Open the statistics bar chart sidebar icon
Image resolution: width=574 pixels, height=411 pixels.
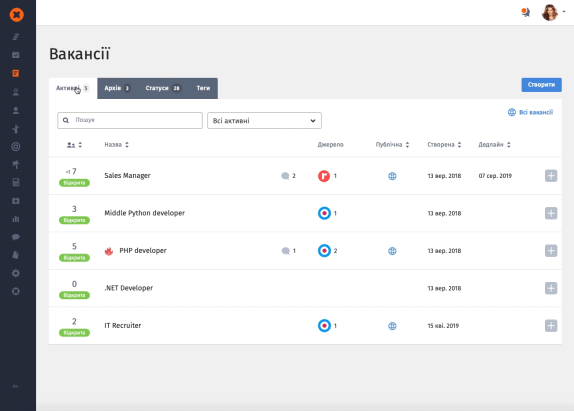click(x=16, y=219)
